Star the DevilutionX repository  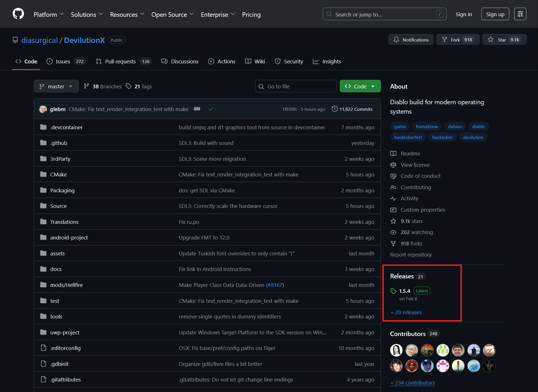[504, 39]
